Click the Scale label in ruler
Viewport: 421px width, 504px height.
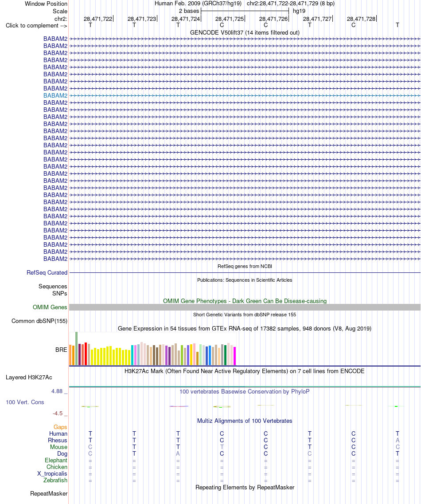(60, 11)
